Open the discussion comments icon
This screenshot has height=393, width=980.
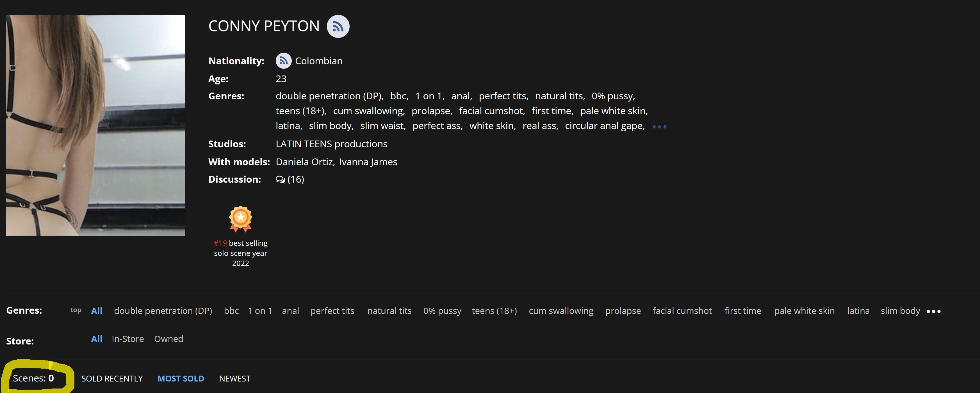point(280,180)
